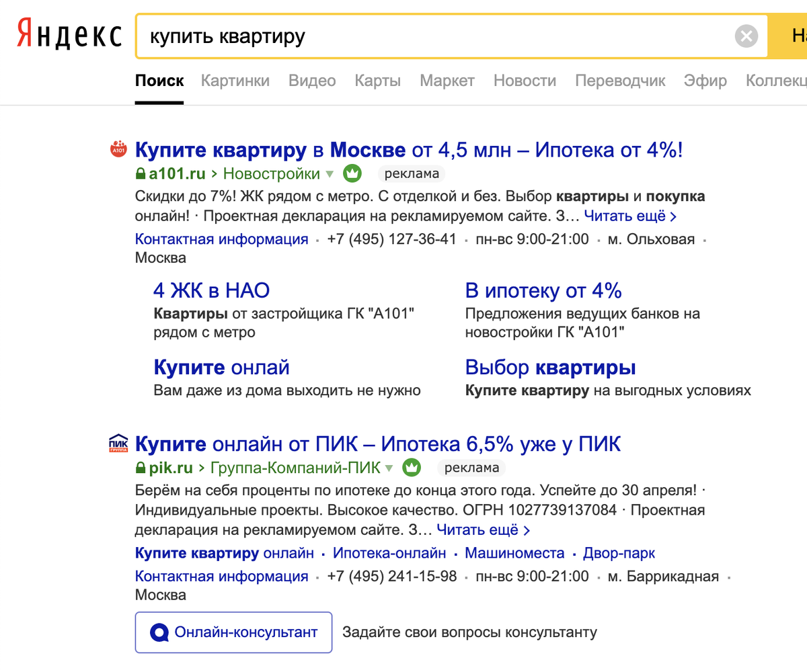
Task: Open the ad Купите квартиру в Москве от 4,5 млн
Action: coord(409,149)
